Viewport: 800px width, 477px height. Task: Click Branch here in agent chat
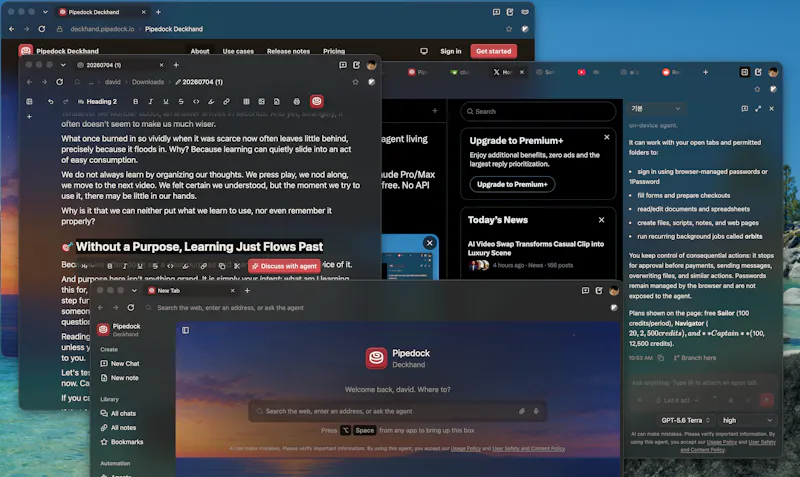pyautogui.click(x=694, y=358)
